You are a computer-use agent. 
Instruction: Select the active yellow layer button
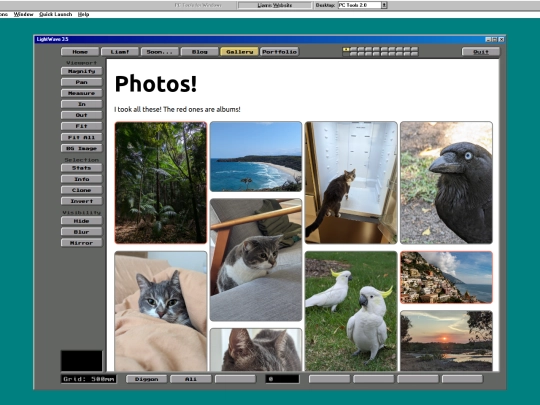346,50
